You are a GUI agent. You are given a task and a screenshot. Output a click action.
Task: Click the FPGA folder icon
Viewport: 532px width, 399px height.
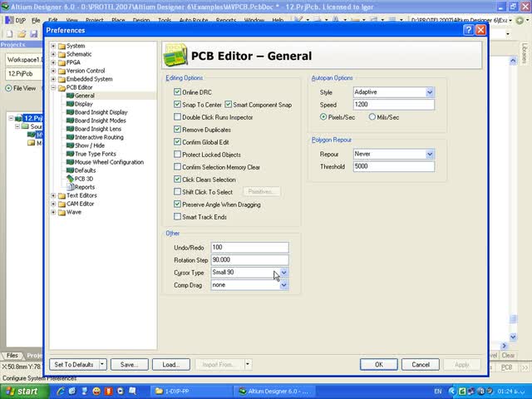tap(62, 62)
